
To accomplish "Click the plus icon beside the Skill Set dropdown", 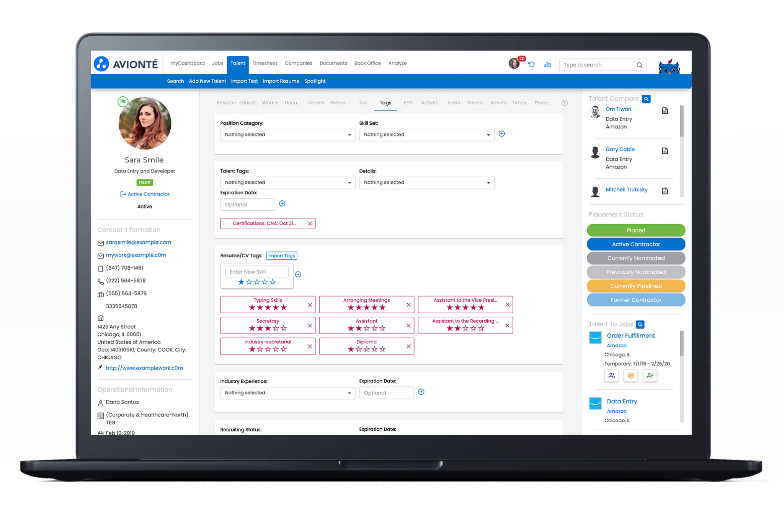I will [502, 134].
